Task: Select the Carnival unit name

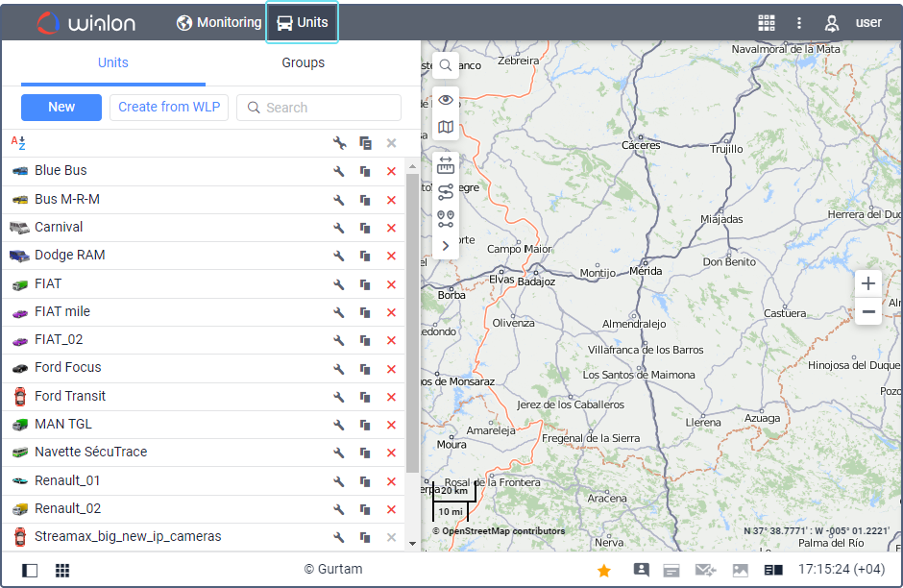Action: [x=59, y=227]
